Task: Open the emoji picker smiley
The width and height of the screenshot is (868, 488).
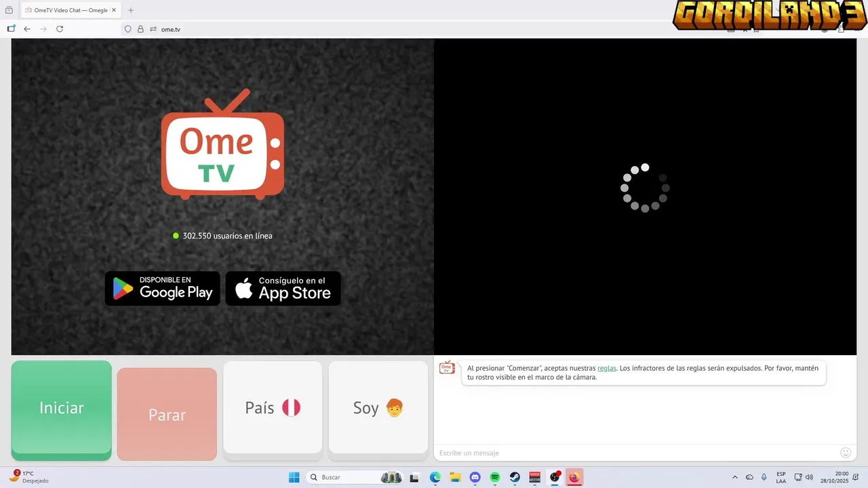Action: coord(845,453)
